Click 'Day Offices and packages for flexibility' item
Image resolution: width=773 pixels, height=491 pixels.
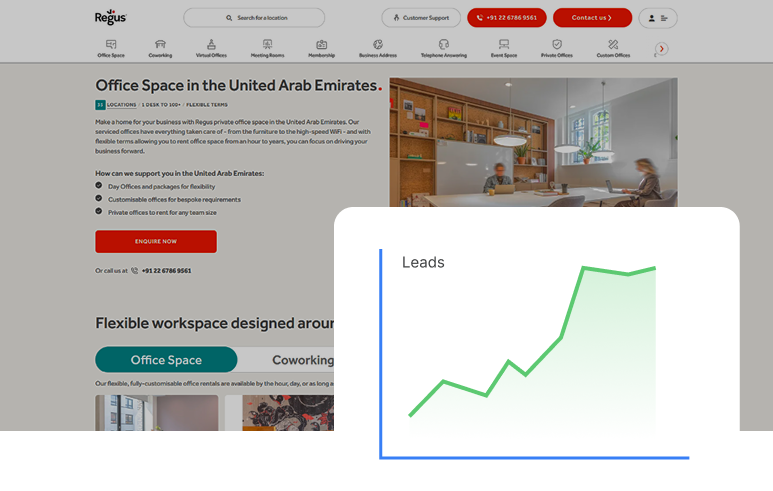(x=161, y=187)
